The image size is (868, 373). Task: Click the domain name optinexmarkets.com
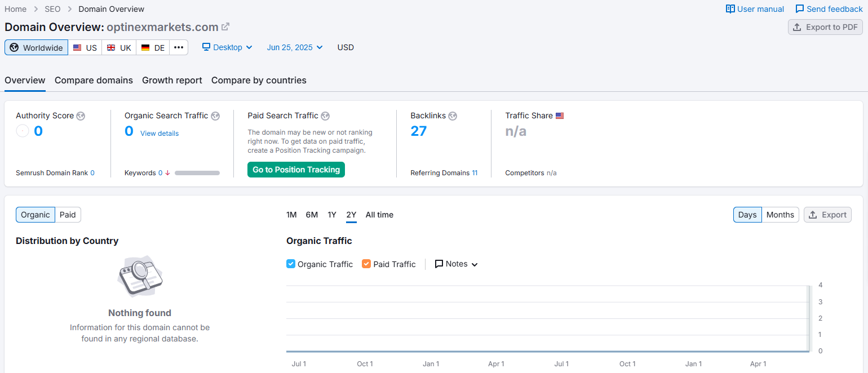pyautogui.click(x=162, y=27)
